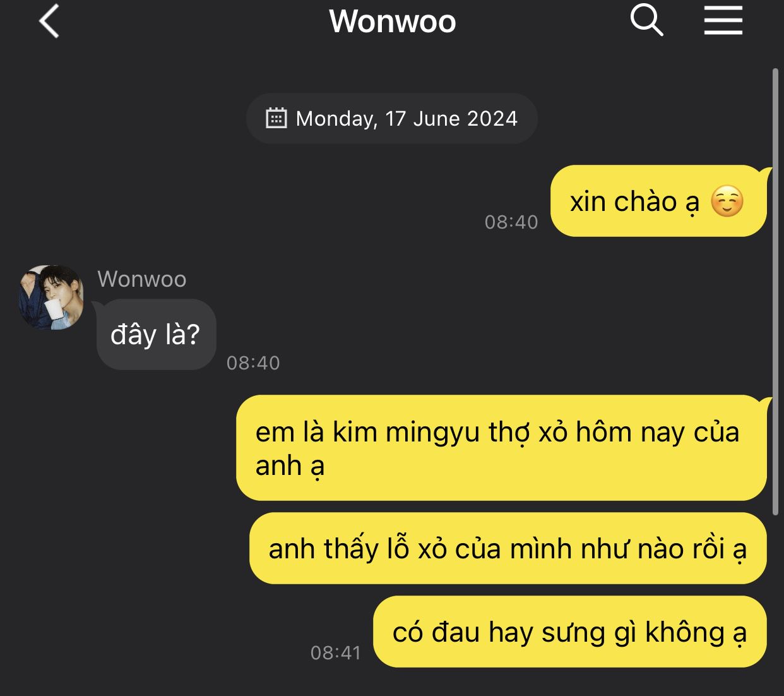784x696 pixels.
Task: Select the "xin chào ạ" message bubble
Action: coord(659,201)
